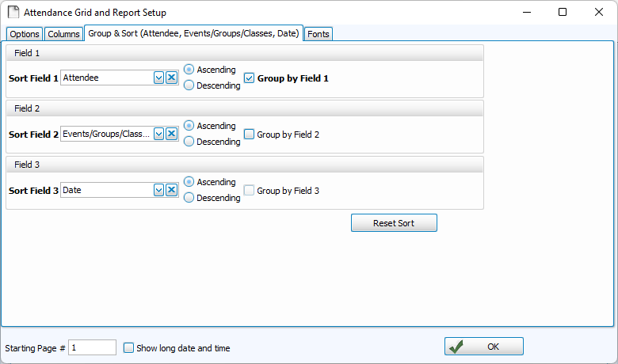Select Descending for Sort Field 1
Screen dimensions: 618x364
[189, 85]
